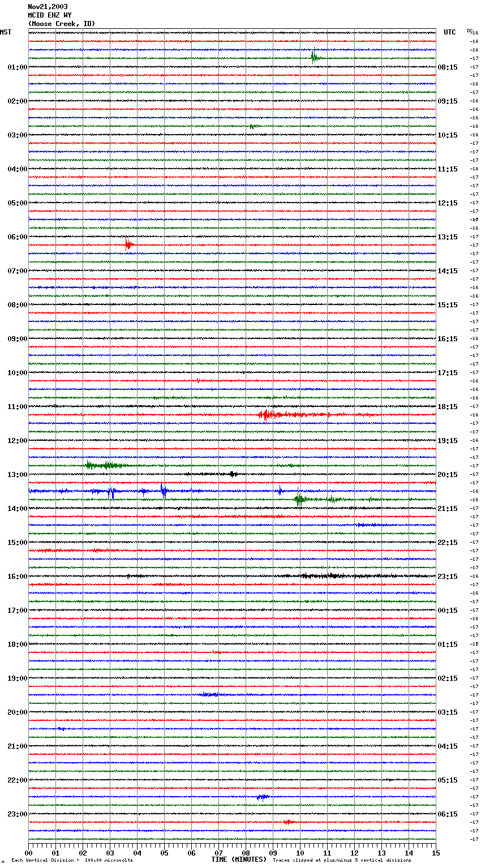Click the 22:00 MST time label
This screenshot has width=481, height=868.
pyautogui.click(x=18, y=780)
